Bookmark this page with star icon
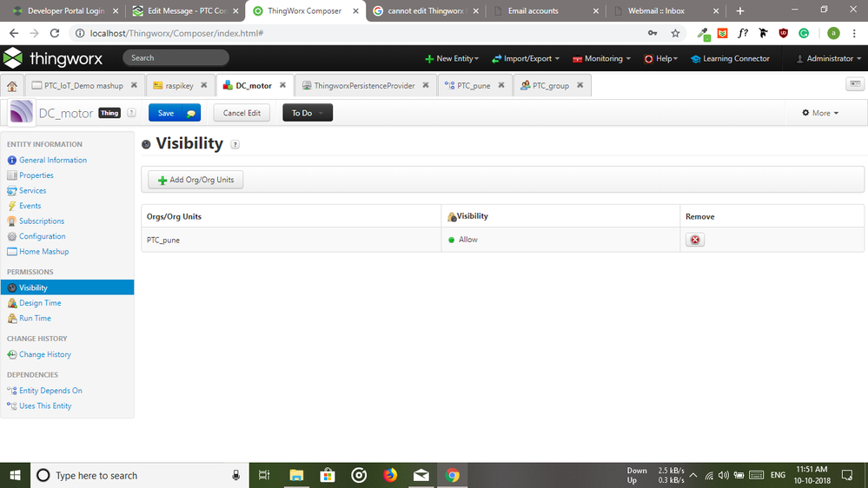 [x=675, y=33]
